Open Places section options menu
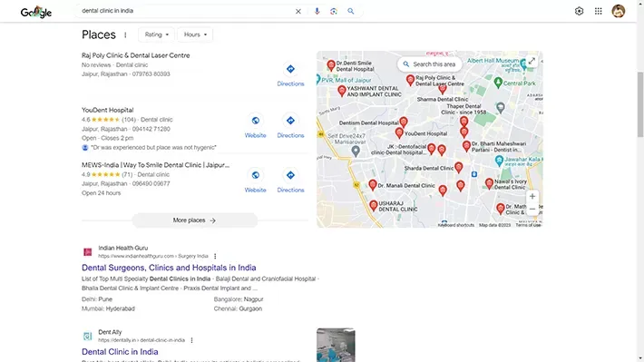Viewport: 644px width, 362px height. pyautogui.click(x=125, y=34)
